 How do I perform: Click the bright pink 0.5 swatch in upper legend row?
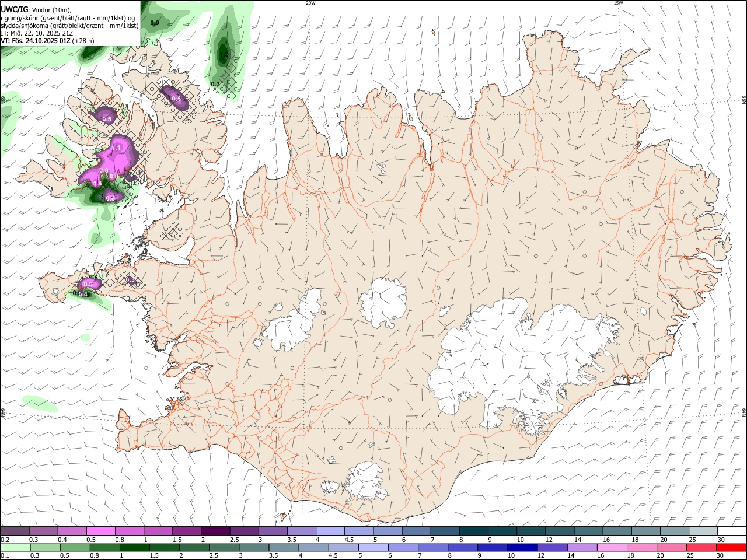click(100, 531)
